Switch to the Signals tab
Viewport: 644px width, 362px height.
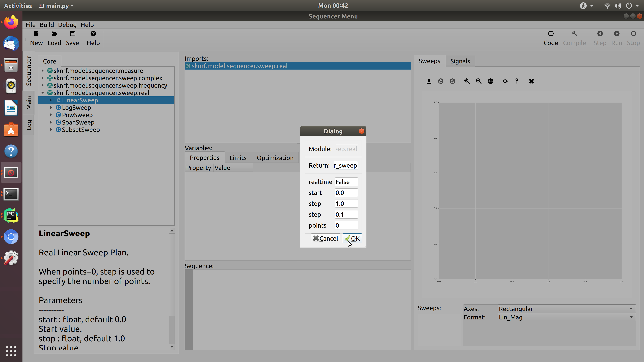tap(460, 61)
